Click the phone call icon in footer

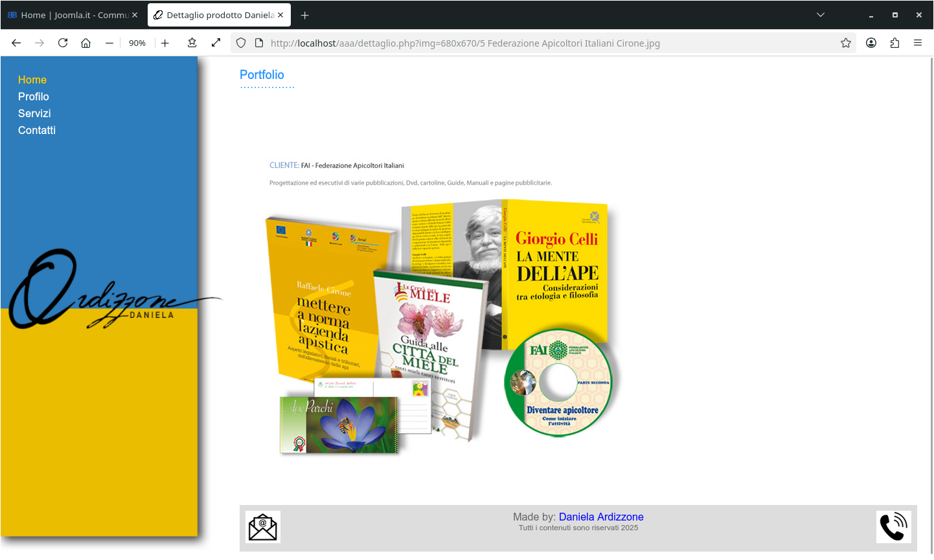coord(893,527)
